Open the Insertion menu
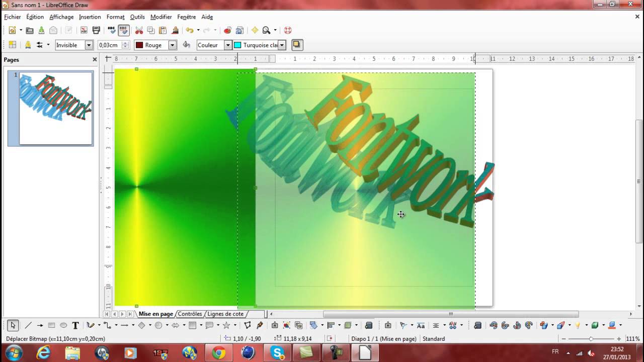This screenshot has width=644, height=362. coord(90,17)
